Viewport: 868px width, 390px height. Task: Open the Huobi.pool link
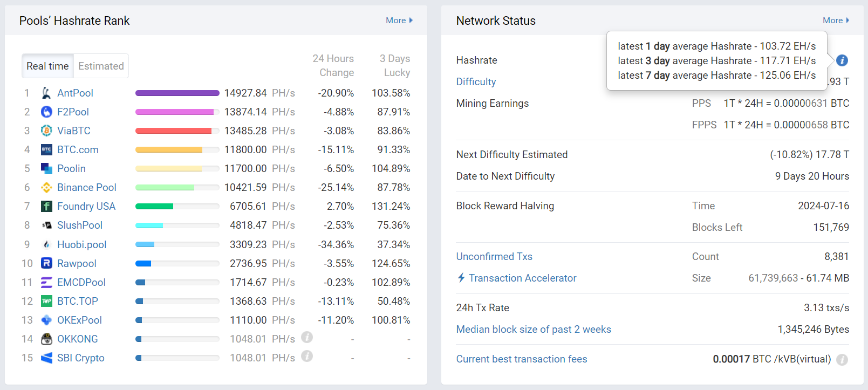pos(81,244)
